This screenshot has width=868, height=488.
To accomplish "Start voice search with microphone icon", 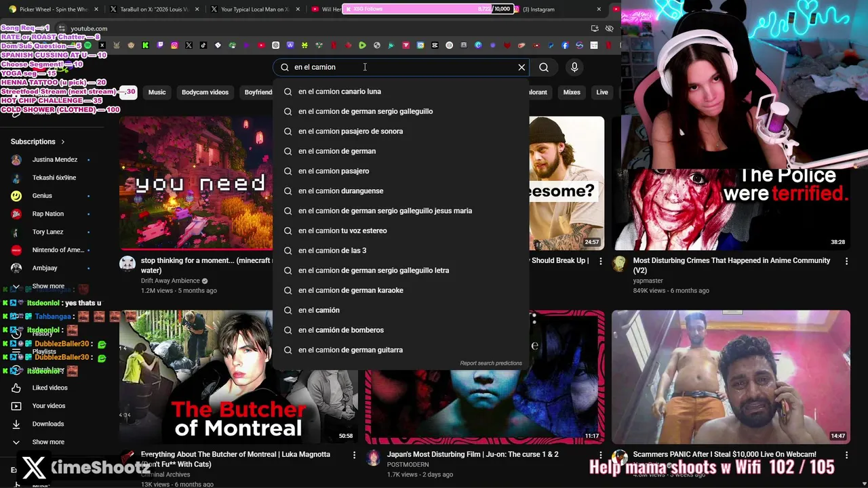I will click(x=574, y=67).
